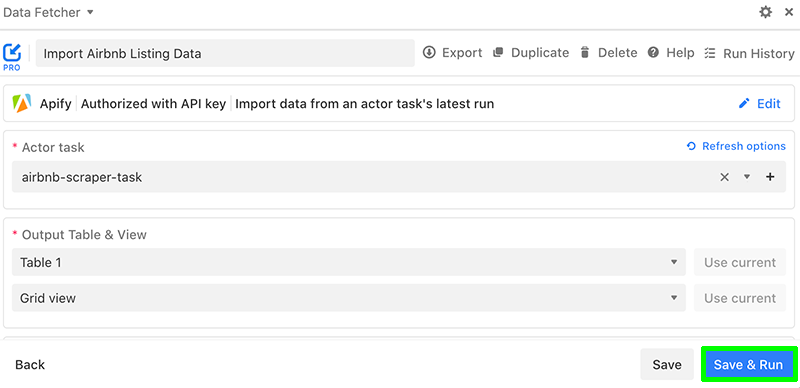Viewport: 800px width, 388px height.
Task: Click the Export download icon
Action: (x=429, y=53)
